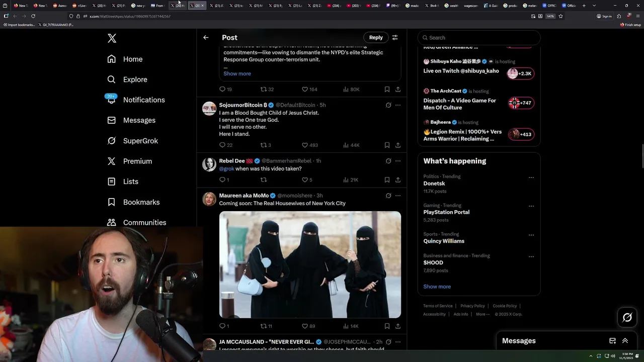Screen dimensions: 644x362
Task: Expand the footer More menu
Action: [x=482, y=314]
